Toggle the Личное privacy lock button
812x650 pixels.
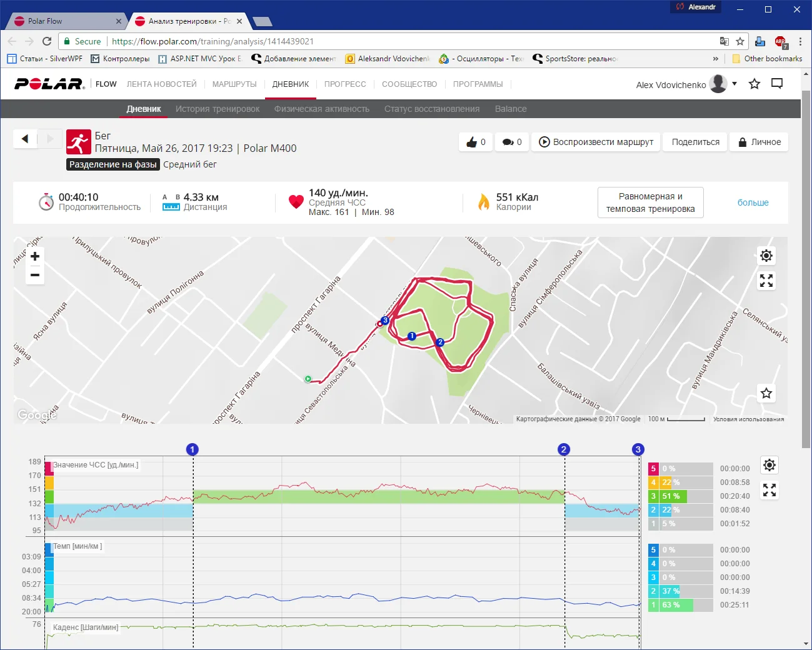coord(759,142)
